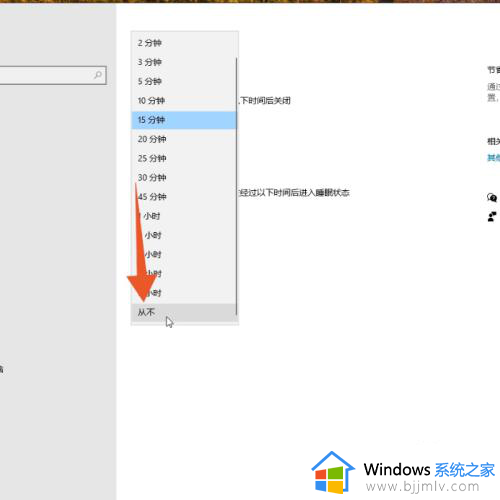Select the 2 分钟 option
500x500 pixels.
tap(184, 43)
